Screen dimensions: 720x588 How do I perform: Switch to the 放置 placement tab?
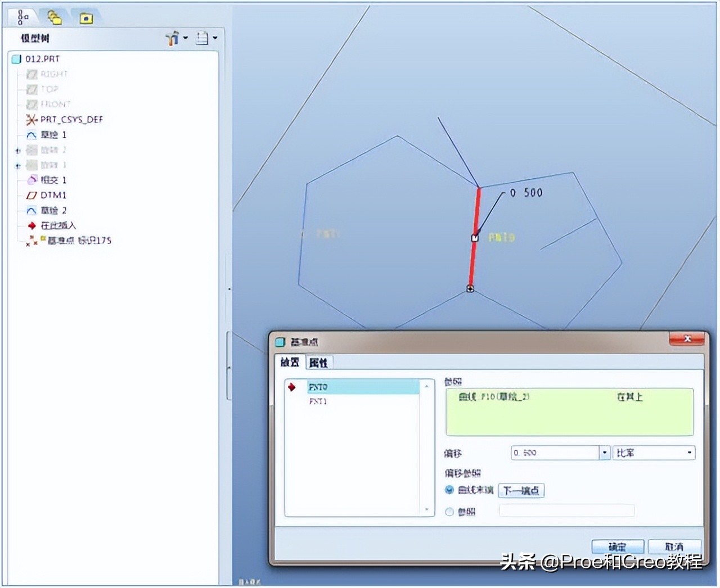click(290, 363)
